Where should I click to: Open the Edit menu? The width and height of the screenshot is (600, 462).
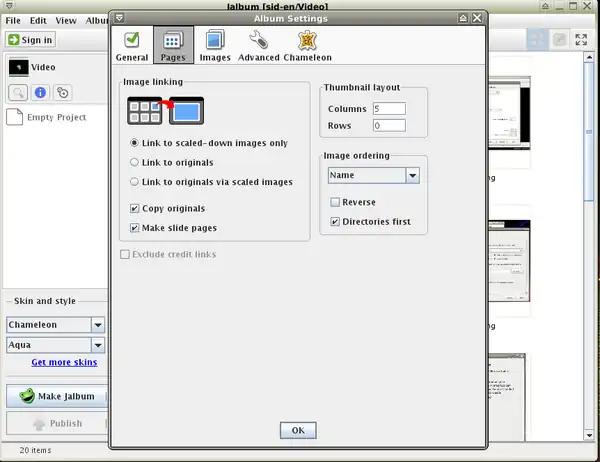38,20
